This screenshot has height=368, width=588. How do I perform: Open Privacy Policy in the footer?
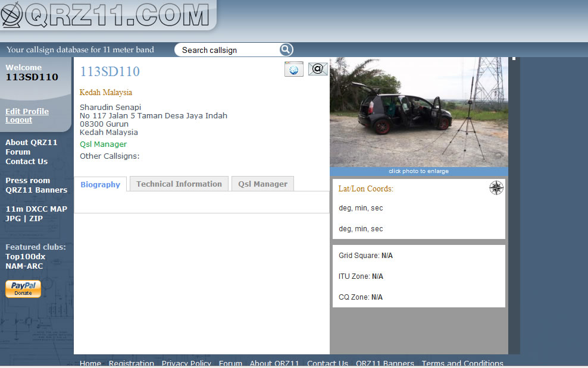(186, 363)
